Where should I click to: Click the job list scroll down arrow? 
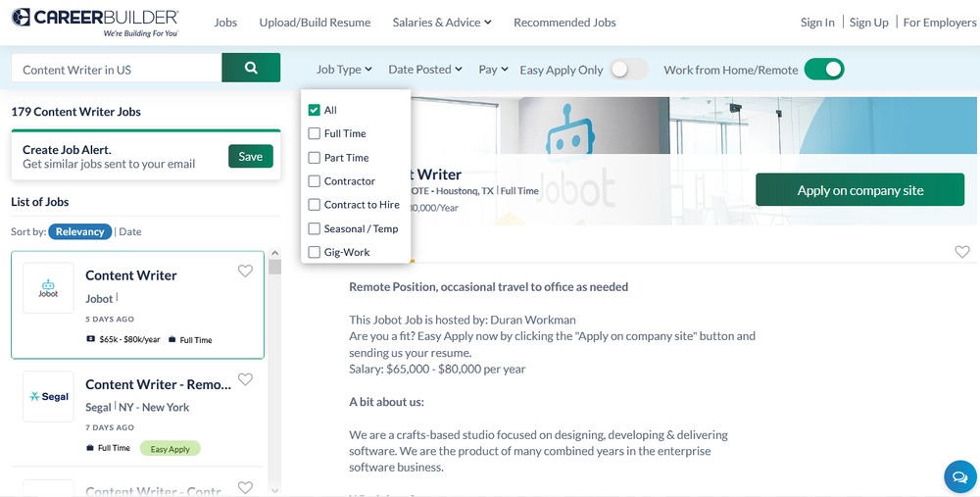(275, 491)
